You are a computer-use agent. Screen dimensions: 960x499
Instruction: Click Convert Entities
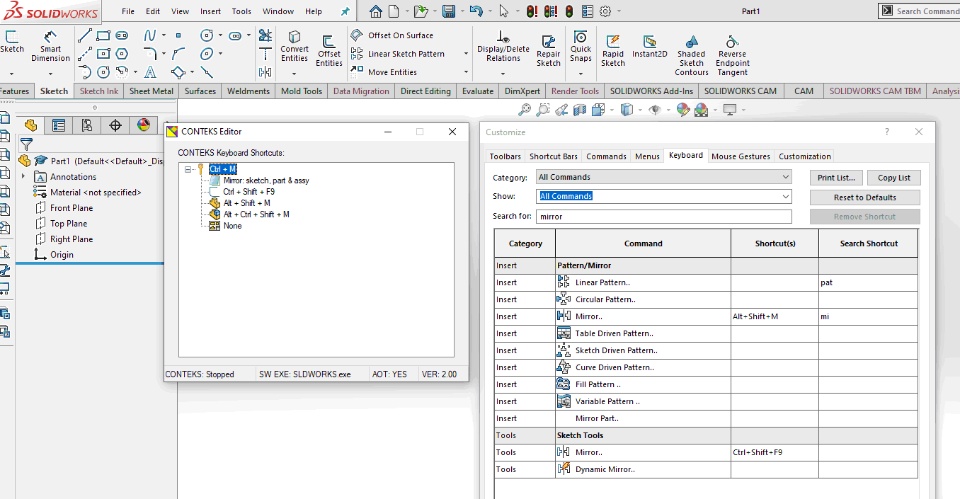tap(294, 47)
